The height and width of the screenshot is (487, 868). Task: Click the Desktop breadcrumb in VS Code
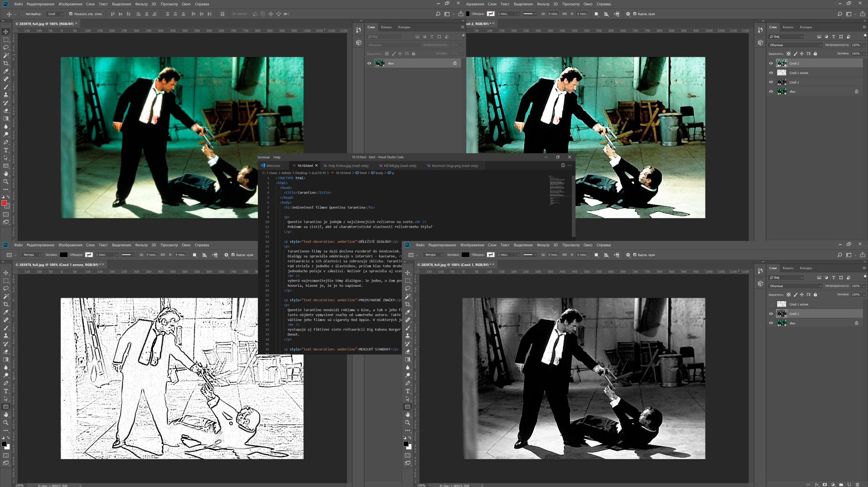(301, 173)
